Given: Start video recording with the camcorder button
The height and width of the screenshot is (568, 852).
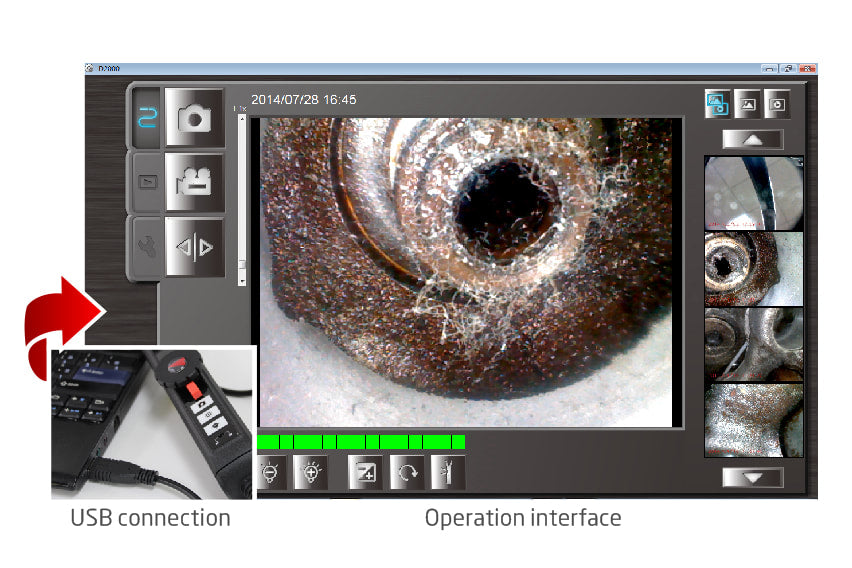Looking at the screenshot, I should [194, 181].
